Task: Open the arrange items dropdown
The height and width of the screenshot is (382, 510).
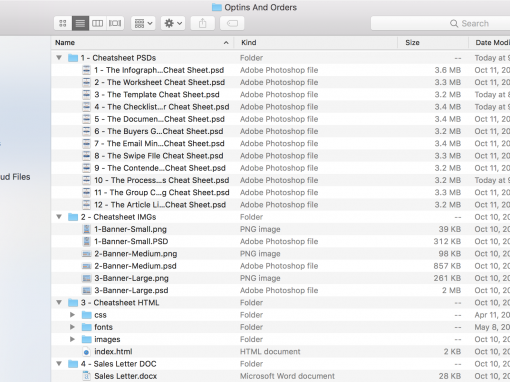Action: (143, 23)
